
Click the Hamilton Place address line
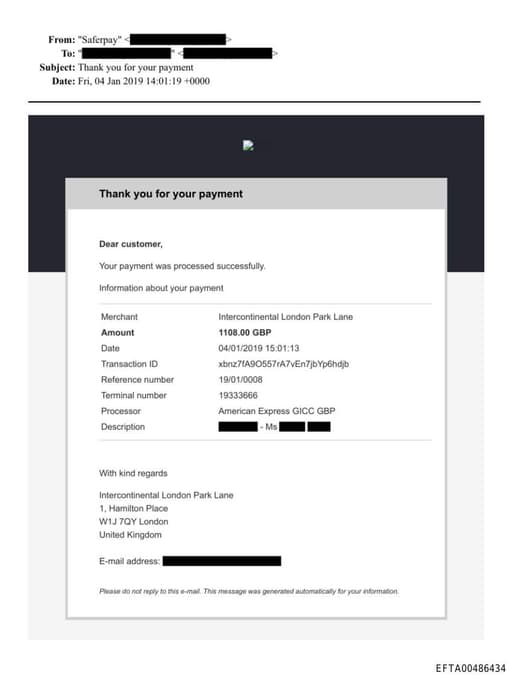tap(134, 508)
